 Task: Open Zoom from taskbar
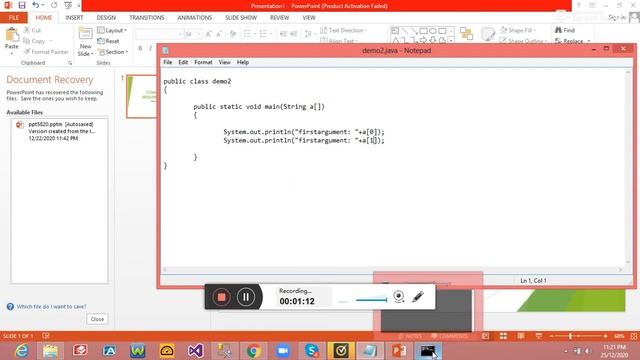pos(282,351)
